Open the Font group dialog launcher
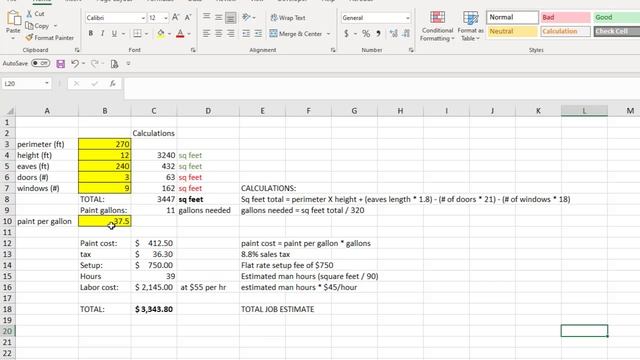 tap(193, 50)
